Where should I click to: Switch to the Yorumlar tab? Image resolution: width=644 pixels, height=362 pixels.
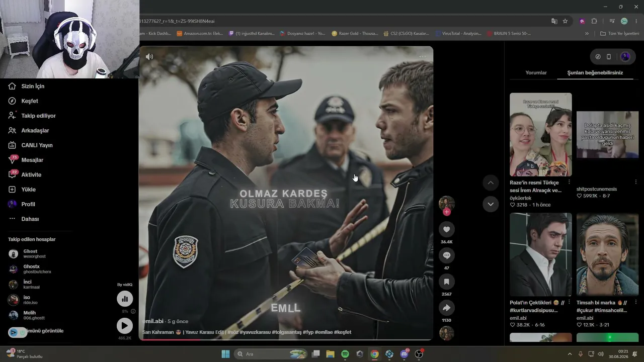click(536, 73)
